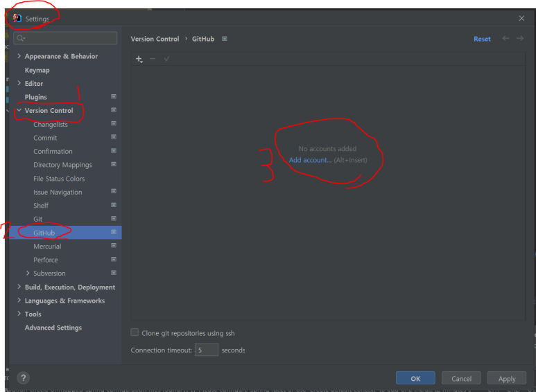The height and width of the screenshot is (392, 536).
Task: Focus the settings search field
Action: 65,38
